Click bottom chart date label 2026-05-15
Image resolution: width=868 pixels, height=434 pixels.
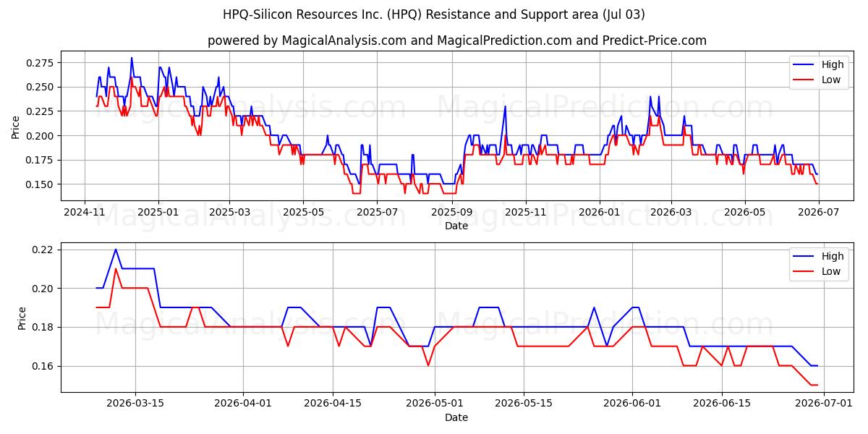click(x=524, y=404)
